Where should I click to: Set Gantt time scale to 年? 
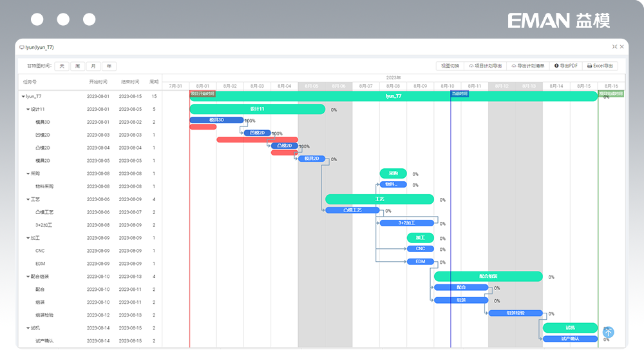[109, 66]
